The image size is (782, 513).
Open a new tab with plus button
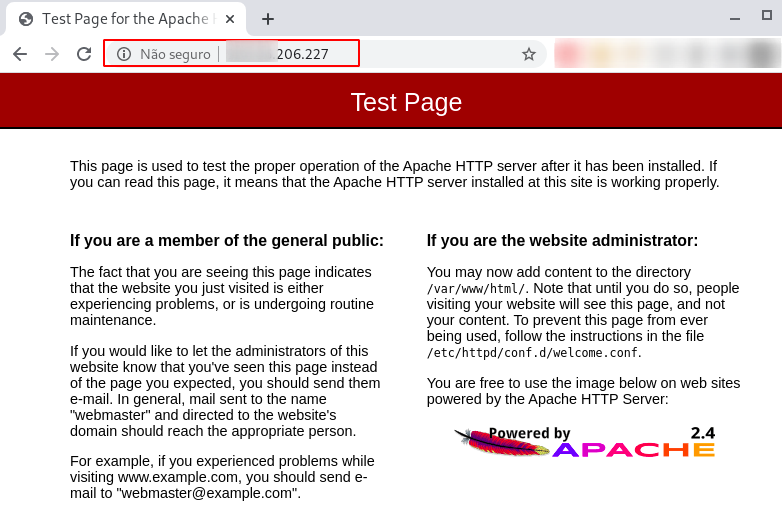(268, 19)
